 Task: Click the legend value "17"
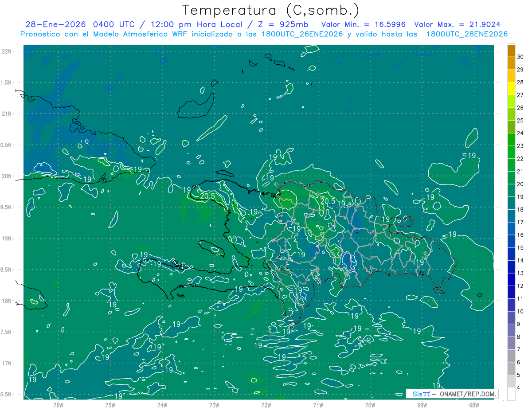point(520,222)
